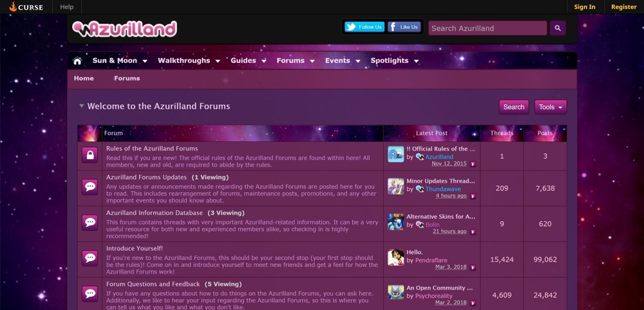
Task: Open the Help menu item
Action: pyautogui.click(x=66, y=7)
